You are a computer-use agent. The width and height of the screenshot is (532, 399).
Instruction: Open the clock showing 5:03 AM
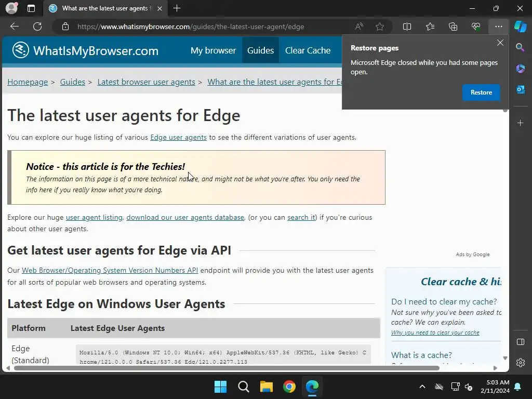tap(495, 387)
